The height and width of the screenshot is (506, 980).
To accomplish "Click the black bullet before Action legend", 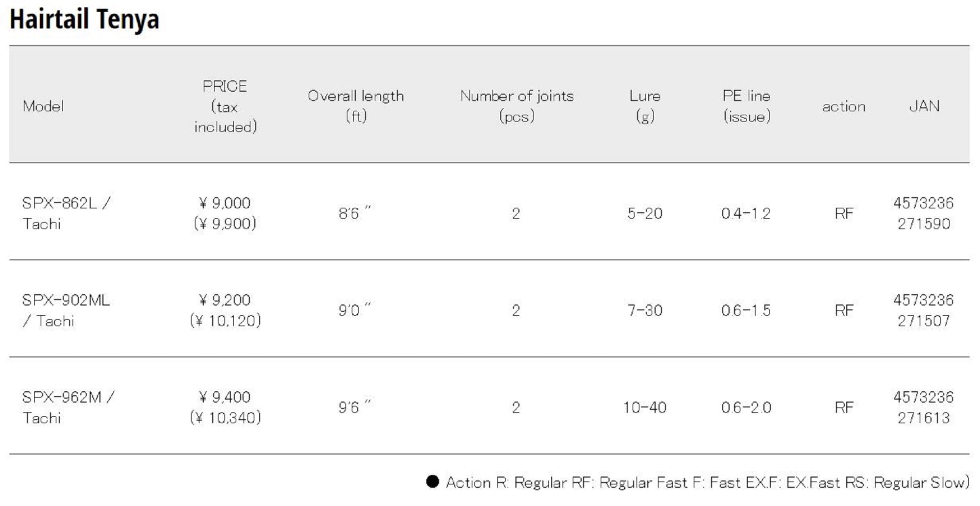I will [x=432, y=481].
